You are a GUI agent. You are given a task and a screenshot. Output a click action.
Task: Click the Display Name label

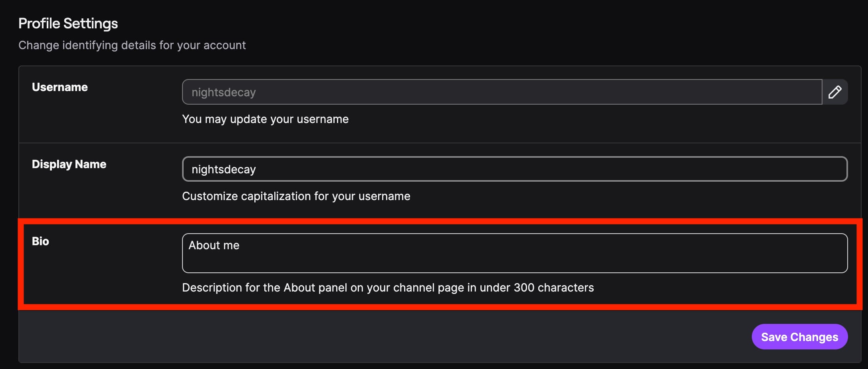tap(69, 164)
